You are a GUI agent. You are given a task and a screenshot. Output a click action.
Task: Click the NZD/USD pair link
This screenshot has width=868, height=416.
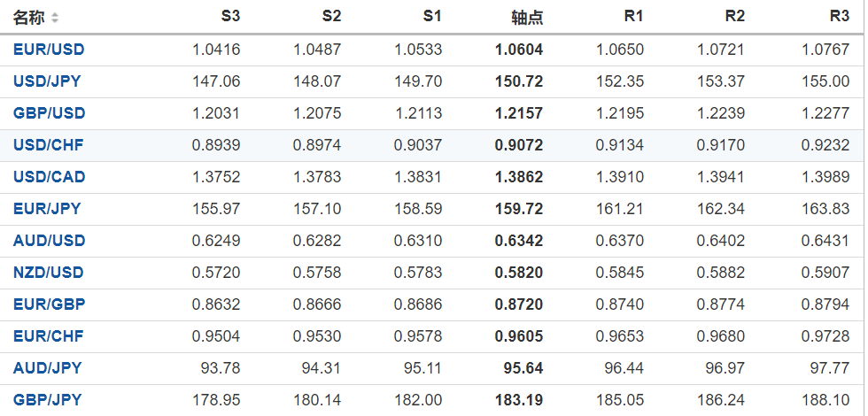click(49, 273)
